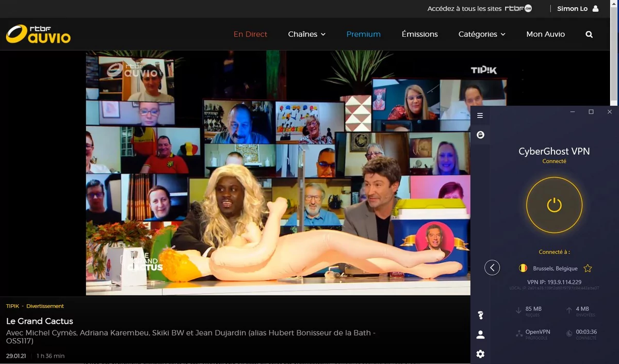
Task: Expand the Chaînes dropdown menu
Action: click(307, 35)
